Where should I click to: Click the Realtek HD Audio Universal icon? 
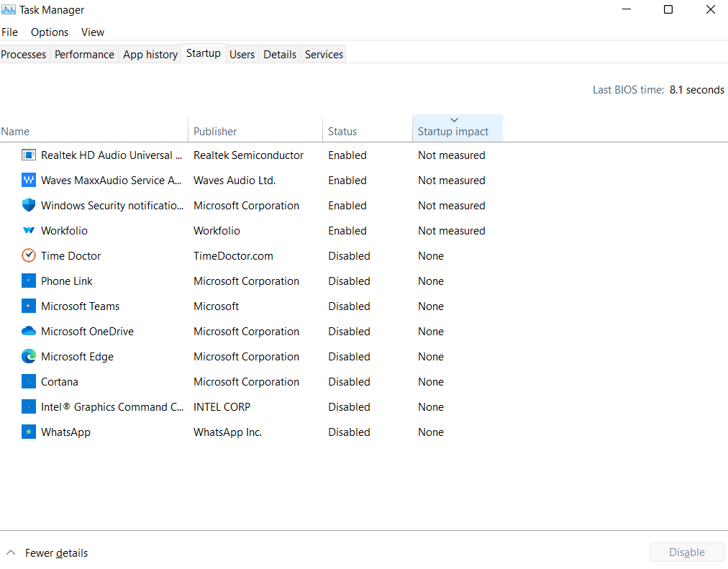(29, 155)
